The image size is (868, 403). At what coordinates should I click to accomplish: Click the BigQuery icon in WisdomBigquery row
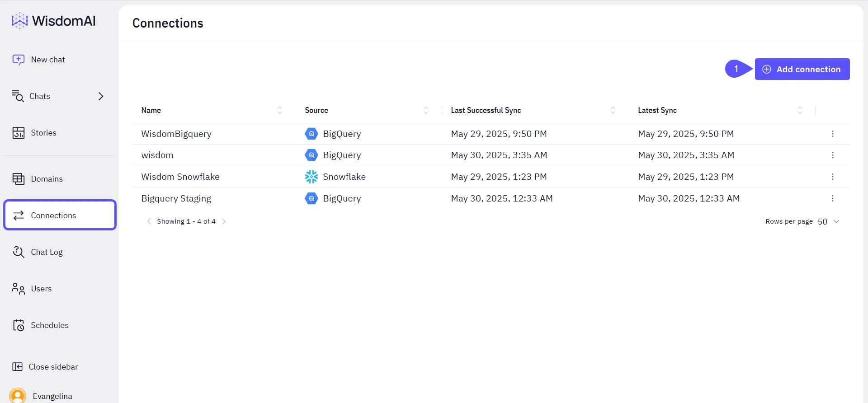[311, 134]
